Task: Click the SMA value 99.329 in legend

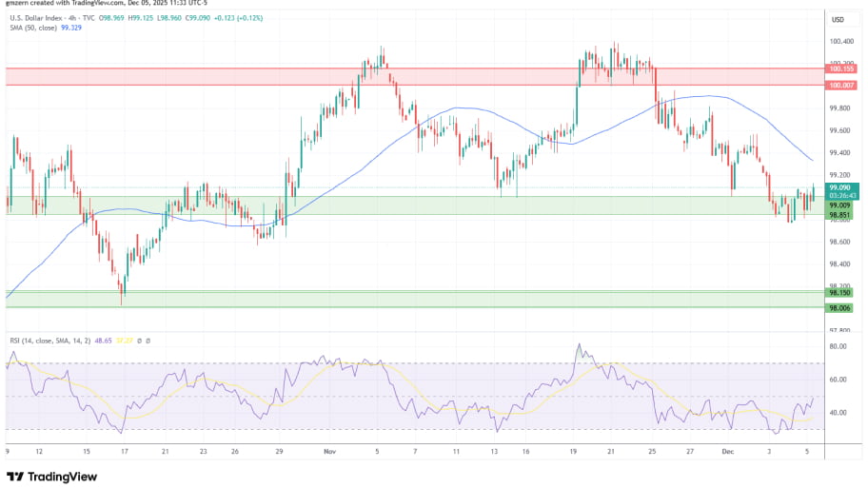Action: click(71, 29)
